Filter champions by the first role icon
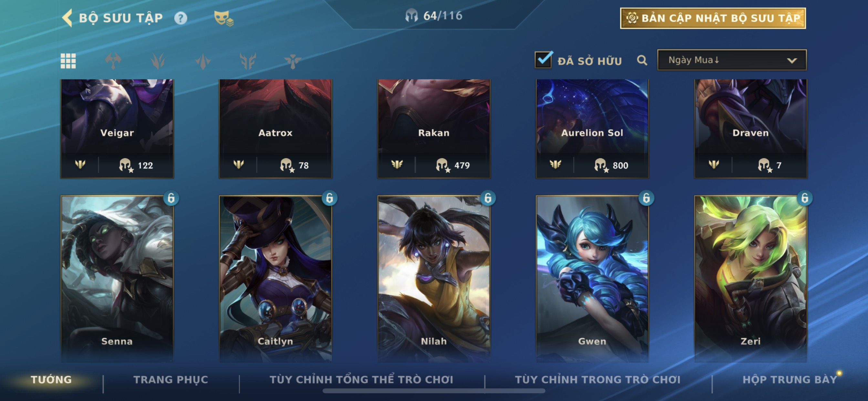The height and width of the screenshot is (401, 868). (113, 61)
